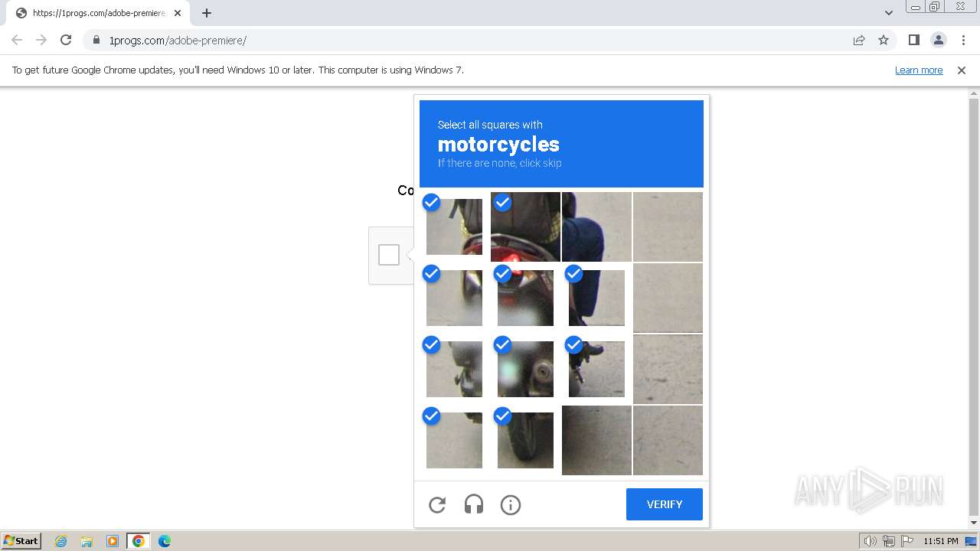980x551 pixels.
Task: Deselect the top row tile showing red tail light
Action: (525, 227)
